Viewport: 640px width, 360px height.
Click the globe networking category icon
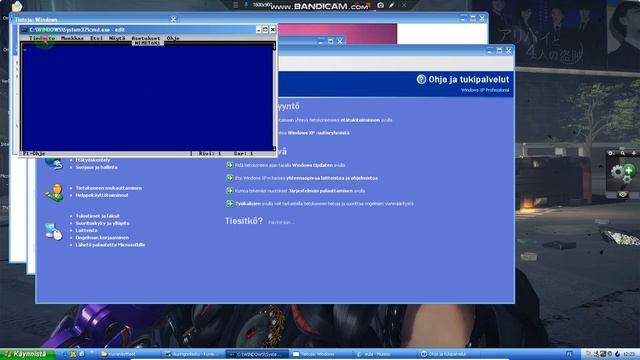[54, 164]
